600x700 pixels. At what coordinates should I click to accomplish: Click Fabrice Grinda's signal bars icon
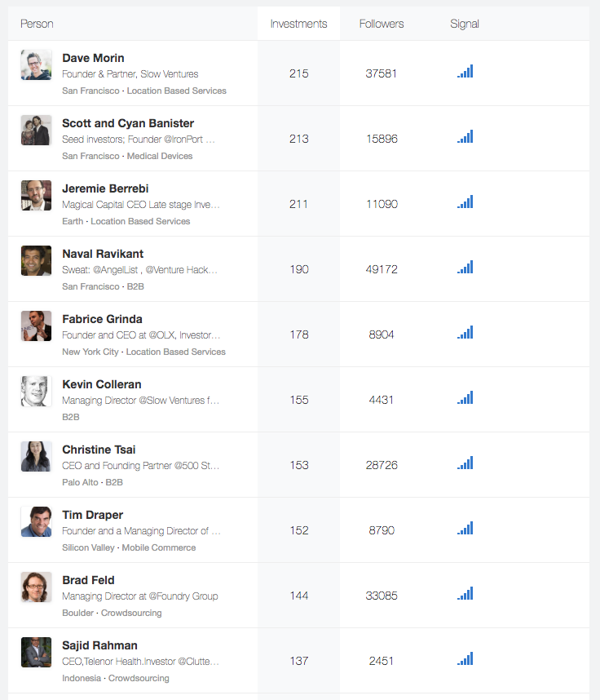[465, 333]
